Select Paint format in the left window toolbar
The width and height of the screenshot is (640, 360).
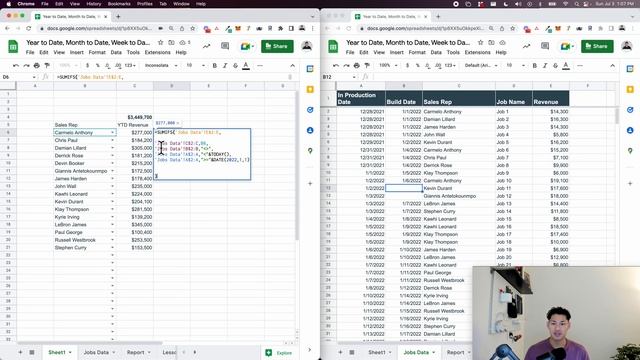47,65
